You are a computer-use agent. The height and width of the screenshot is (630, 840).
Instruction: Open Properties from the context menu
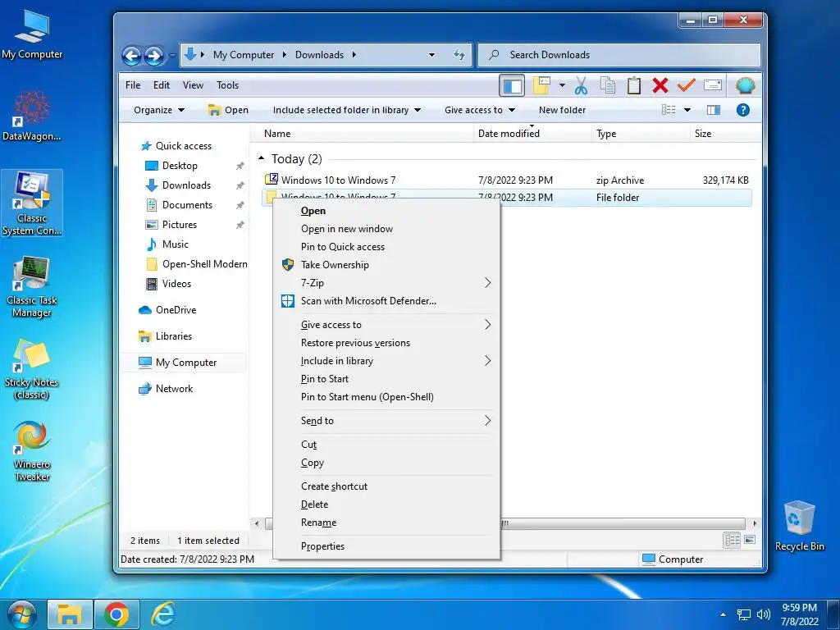click(x=387, y=546)
